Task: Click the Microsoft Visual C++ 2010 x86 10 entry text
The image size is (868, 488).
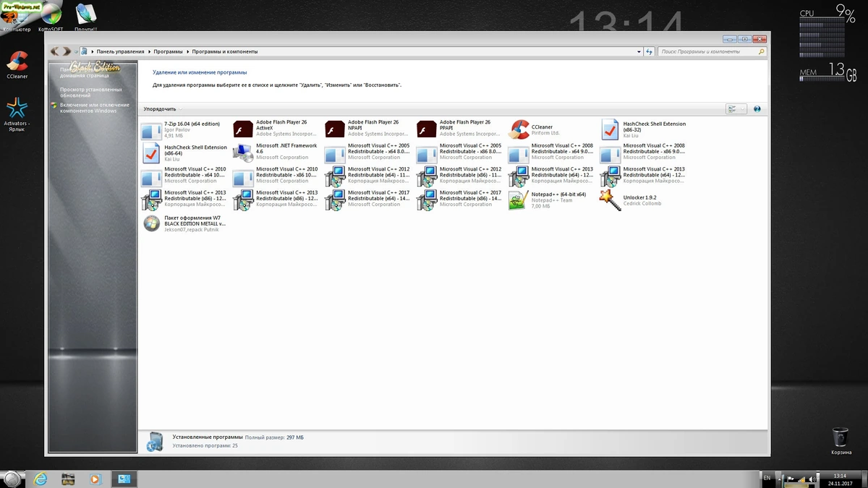Action: coord(287,175)
